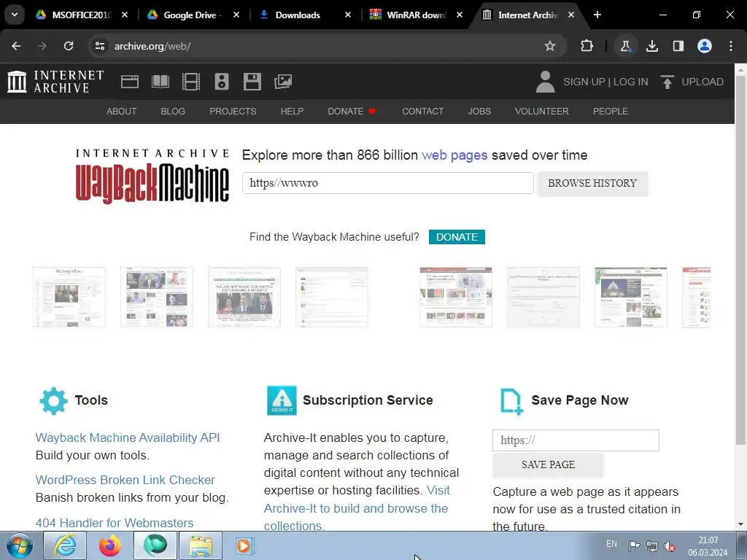Open the Chrome three-dot menu
Screen dimensions: 747x560
click(731, 46)
